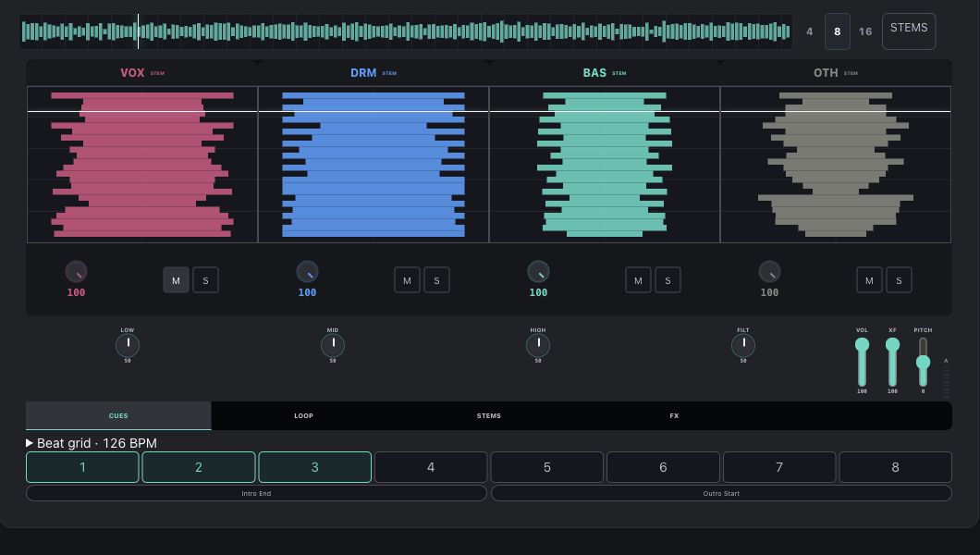Jump to the Outro Start marker
This screenshot has width=980, height=555.
(x=721, y=493)
